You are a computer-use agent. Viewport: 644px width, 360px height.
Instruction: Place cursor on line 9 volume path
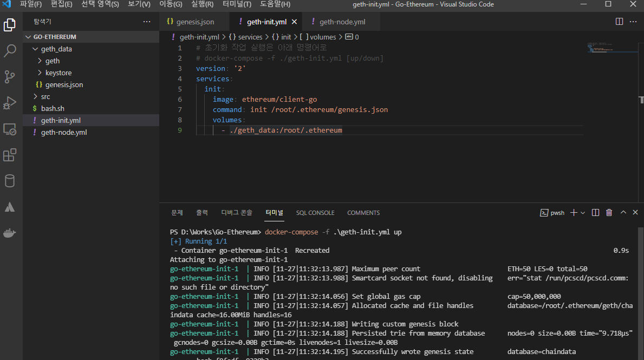tap(286, 130)
